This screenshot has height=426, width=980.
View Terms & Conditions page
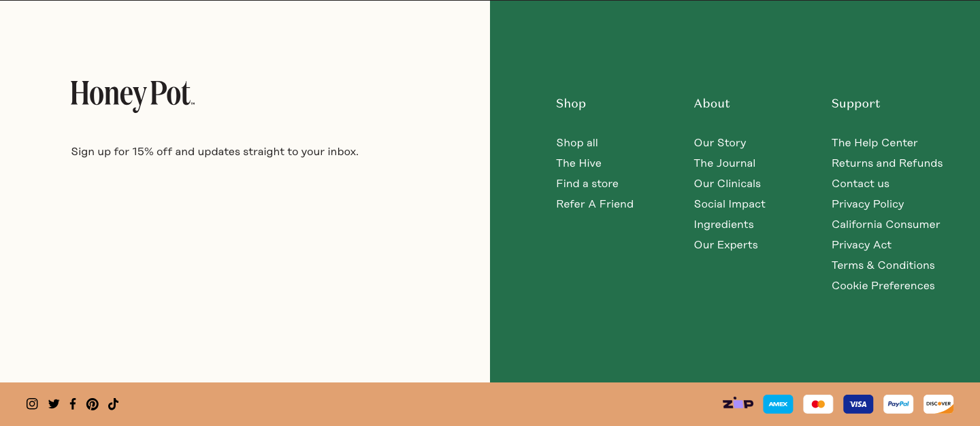click(883, 265)
